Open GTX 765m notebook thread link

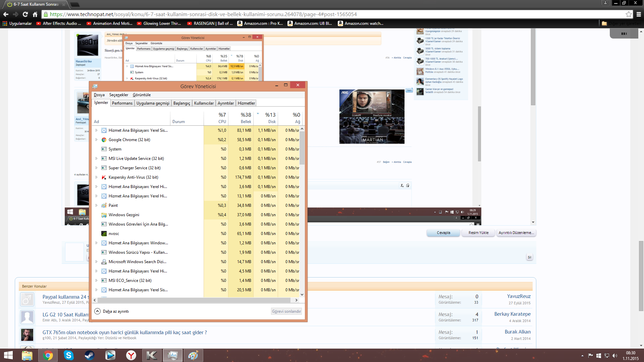[x=124, y=333]
